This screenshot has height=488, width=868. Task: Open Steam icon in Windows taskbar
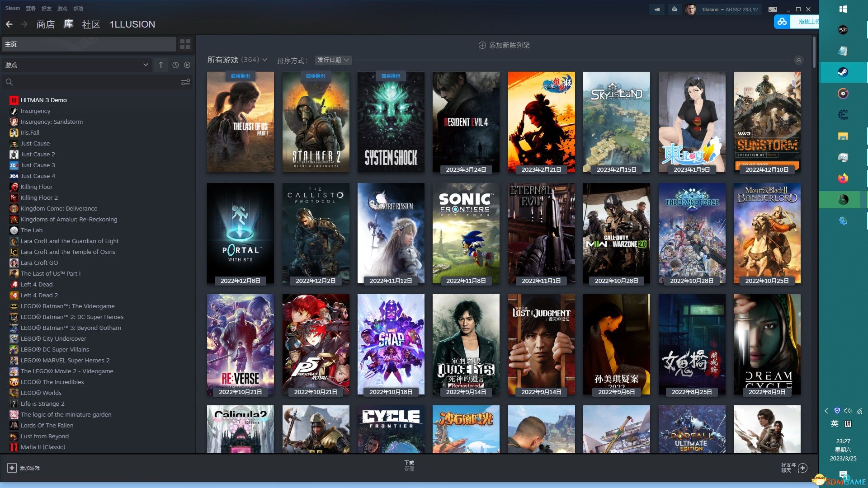843,72
